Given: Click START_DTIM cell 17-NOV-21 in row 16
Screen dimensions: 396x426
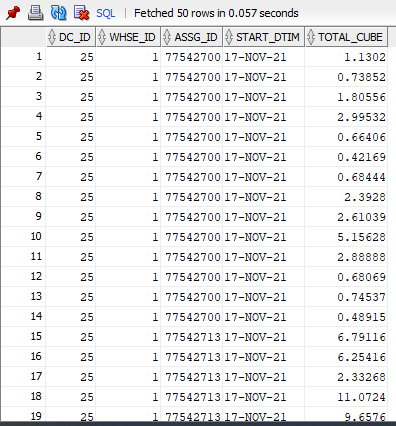Looking at the screenshot, I should pyautogui.click(x=264, y=357).
